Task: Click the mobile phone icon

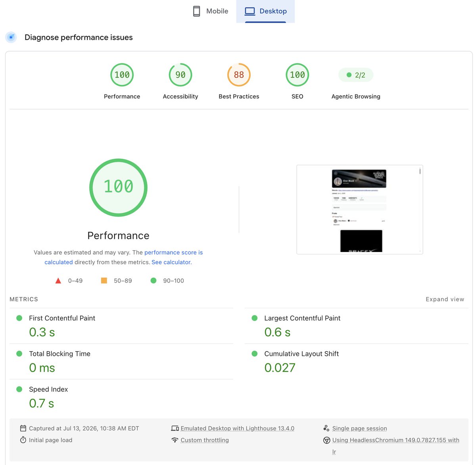Action: tap(197, 11)
